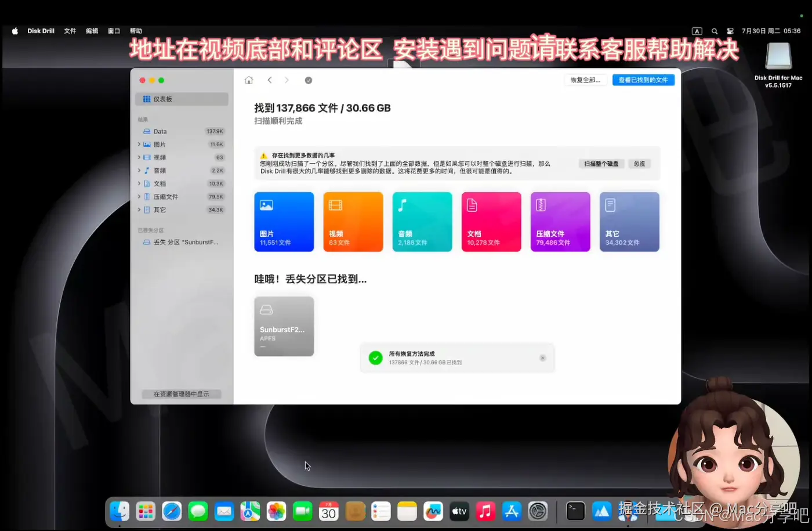Expand the 压缩文件 category in the sidebar
This screenshot has height=531, width=812.
pos(139,196)
